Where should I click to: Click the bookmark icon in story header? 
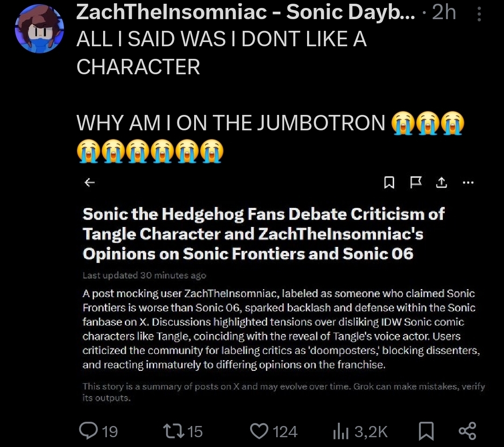[x=389, y=184]
